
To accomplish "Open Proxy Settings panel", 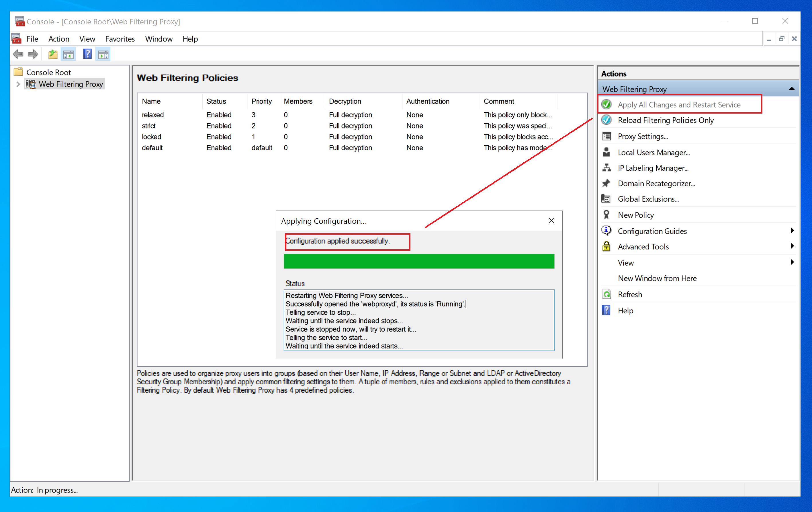I will click(x=642, y=136).
